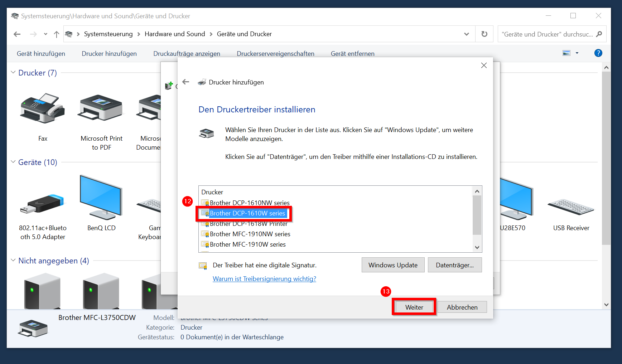Click the main window scrollbar down arrow

(606, 305)
